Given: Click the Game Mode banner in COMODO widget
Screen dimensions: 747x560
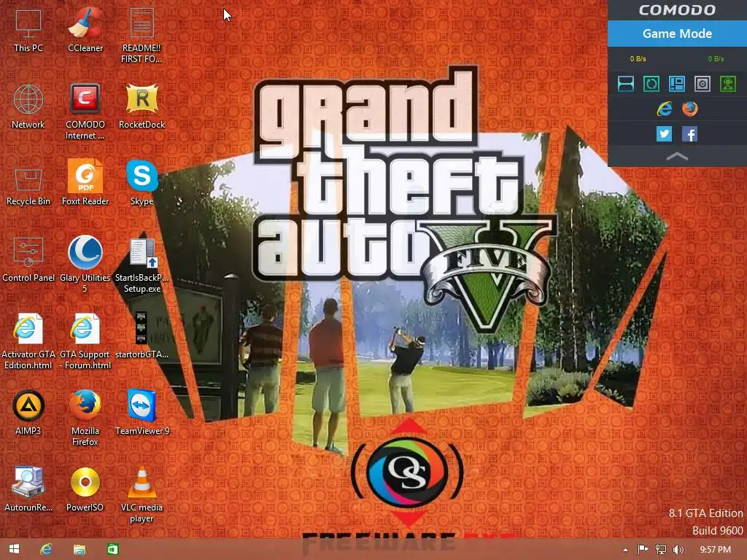Looking at the screenshot, I should click(x=677, y=34).
